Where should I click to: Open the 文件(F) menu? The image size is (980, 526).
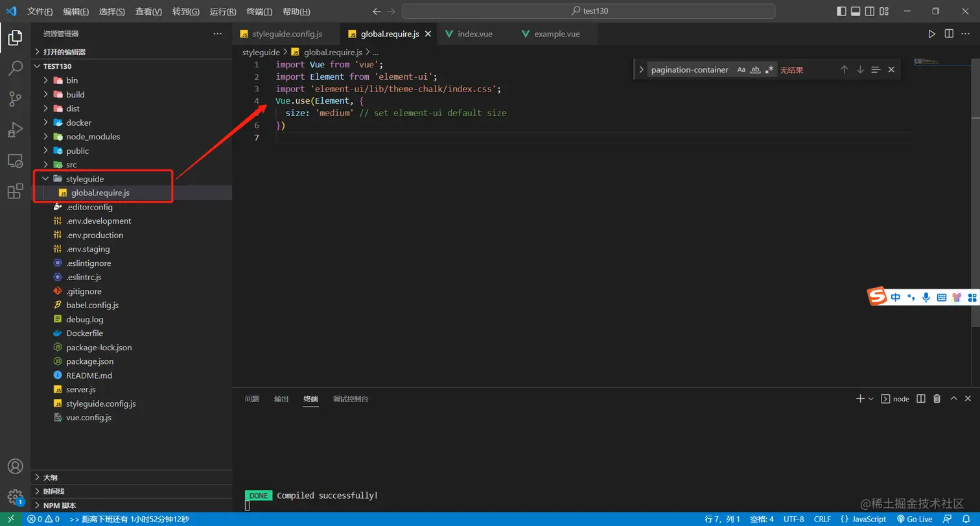40,12
